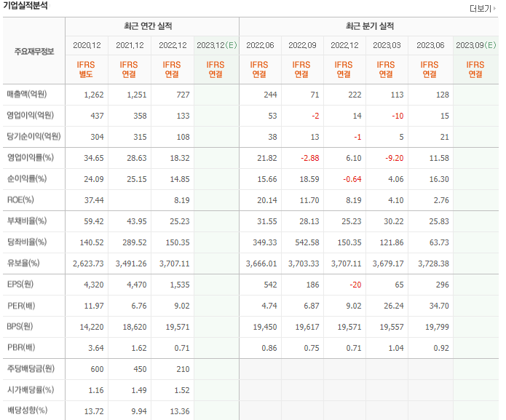Click the 최근 분기 실적 header
This screenshot has width=506, height=420.
tap(370, 25)
